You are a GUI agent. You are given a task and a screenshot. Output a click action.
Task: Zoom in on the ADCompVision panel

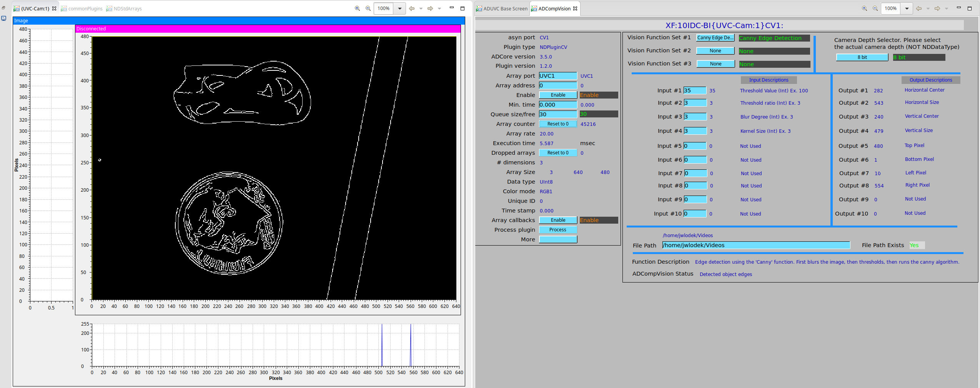pyautogui.click(x=864, y=8)
